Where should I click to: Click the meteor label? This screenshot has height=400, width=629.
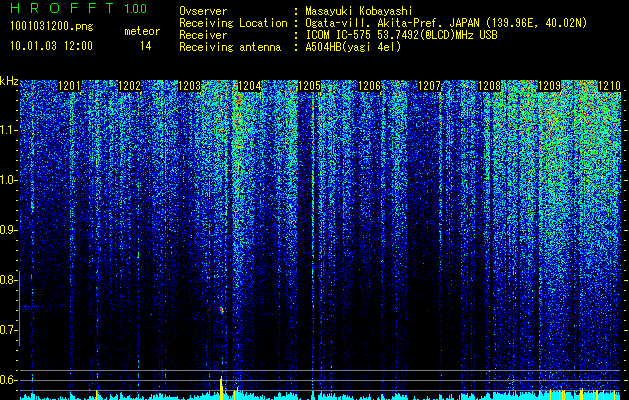pyautogui.click(x=142, y=31)
